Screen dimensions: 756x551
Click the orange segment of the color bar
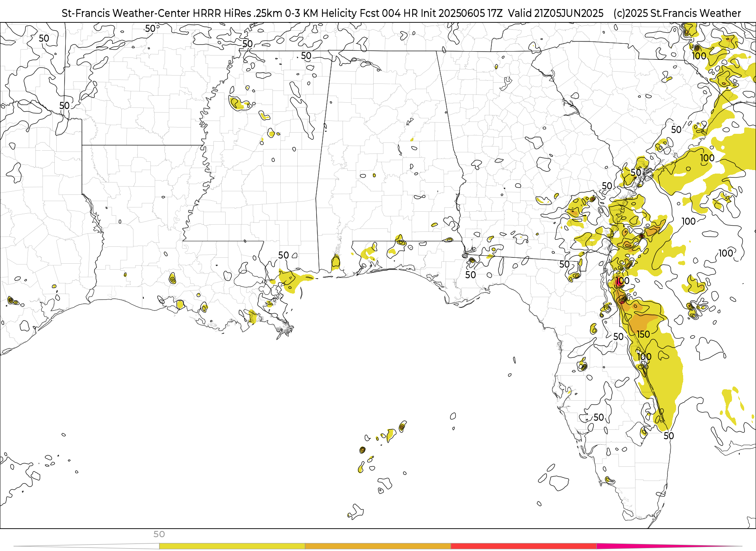click(x=378, y=546)
